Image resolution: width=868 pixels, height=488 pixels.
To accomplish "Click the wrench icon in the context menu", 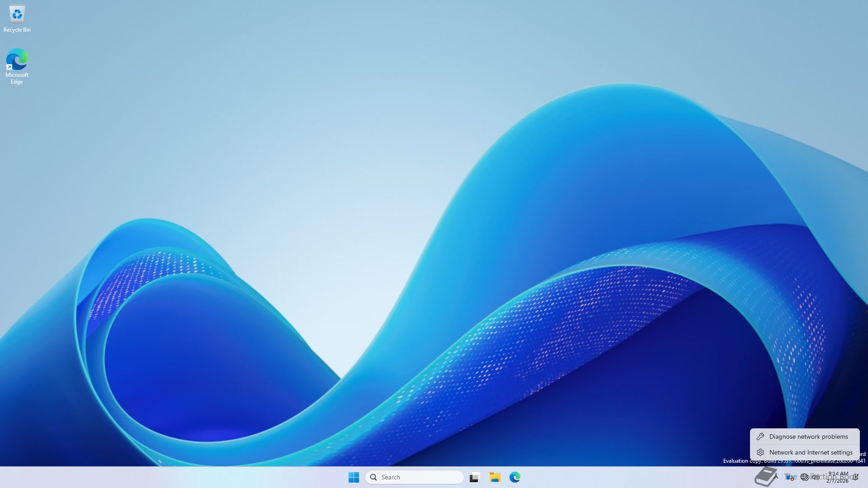I will click(760, 436).
